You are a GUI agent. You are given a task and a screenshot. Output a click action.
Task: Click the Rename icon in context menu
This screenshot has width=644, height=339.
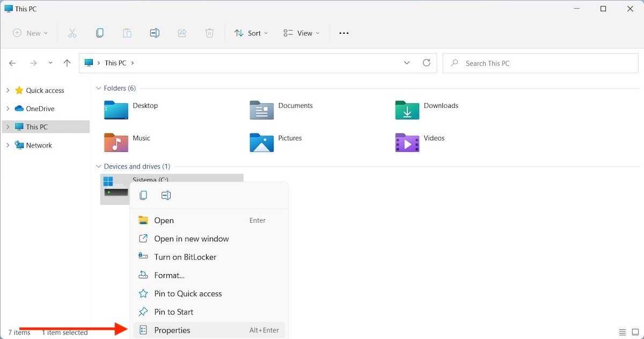pyautogui.click(x=166, y=196)
